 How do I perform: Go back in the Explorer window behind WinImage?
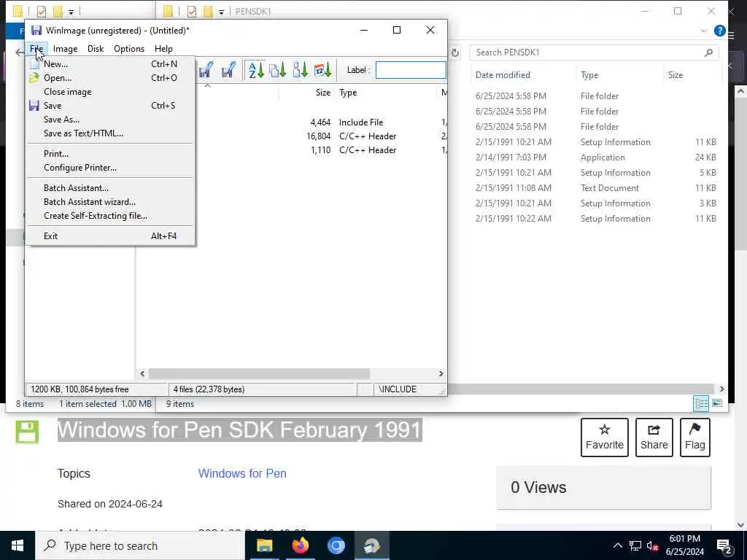click(18, 52)
